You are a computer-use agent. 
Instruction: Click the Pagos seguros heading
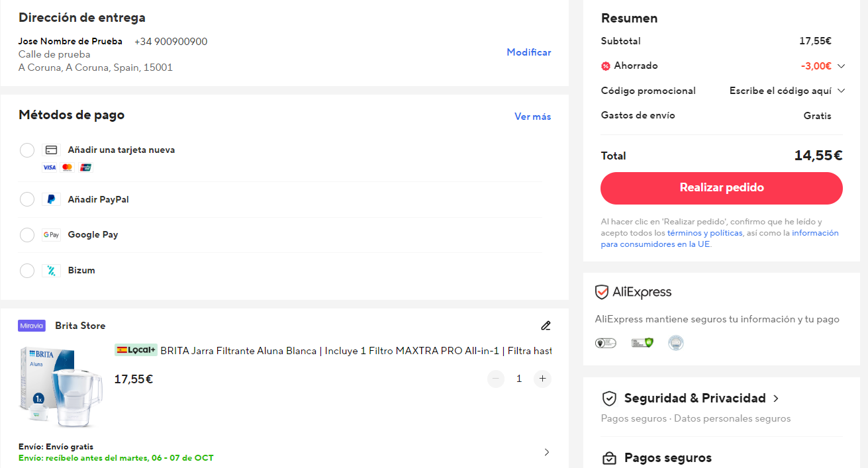(668, 458)
